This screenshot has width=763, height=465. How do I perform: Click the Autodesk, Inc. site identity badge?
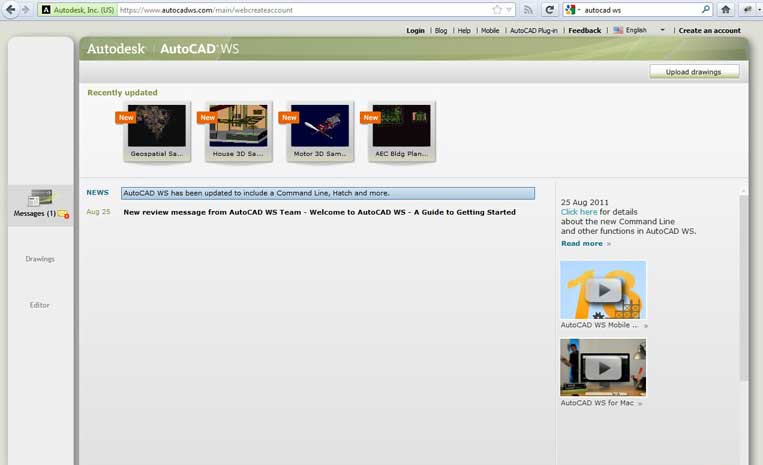pyautogui.click(x=76, y=9)
